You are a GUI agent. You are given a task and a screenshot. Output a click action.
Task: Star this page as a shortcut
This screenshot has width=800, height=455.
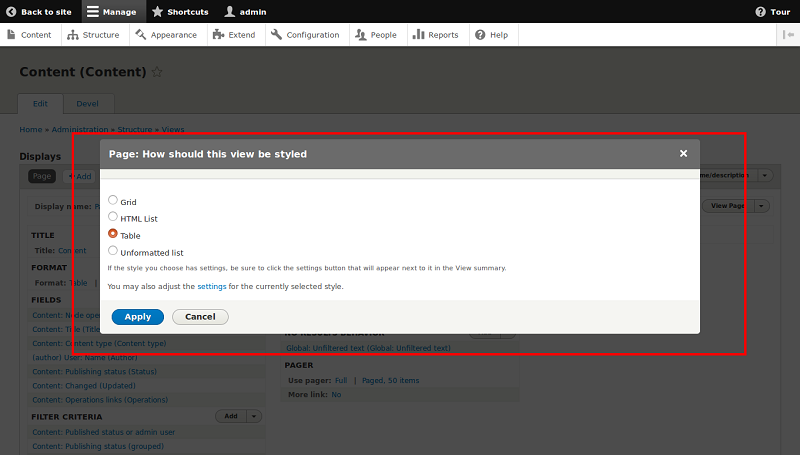coord(157,73)
